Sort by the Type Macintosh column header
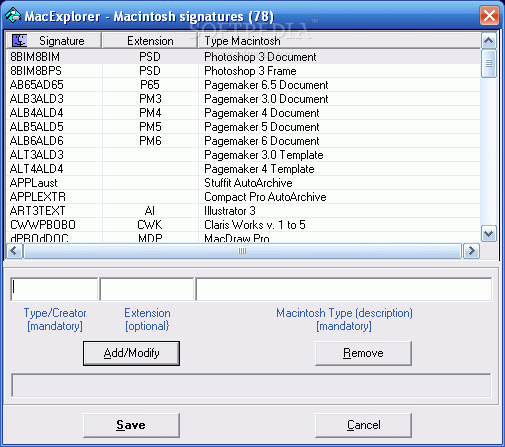The height and width of the screenshot is (447, 505). pos(339,41)
